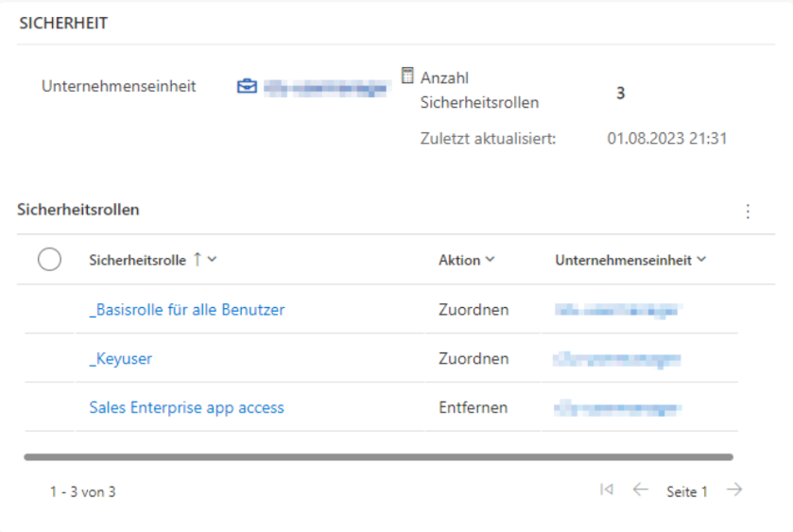Open the _Keyuser role link
Screen dimensions: 793x532
coord(121,358)
